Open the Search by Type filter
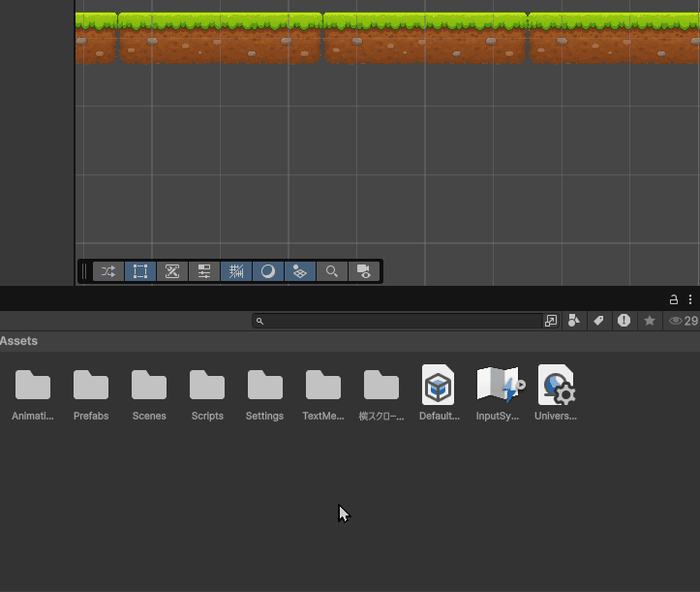The width and height of the screenshot is (700, 592). point(574,321)
